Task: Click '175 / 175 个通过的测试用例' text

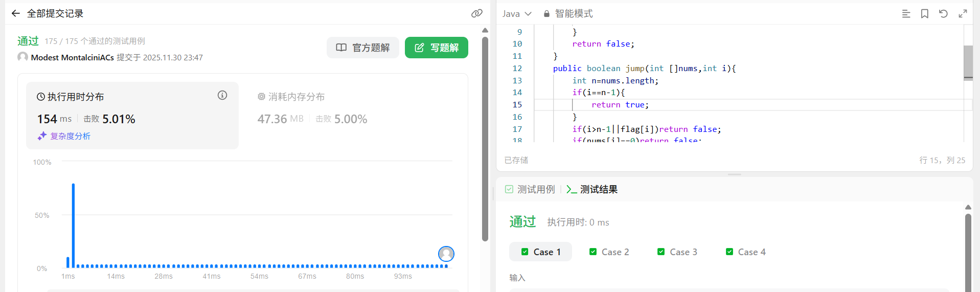Action: [x=95, y=41]
